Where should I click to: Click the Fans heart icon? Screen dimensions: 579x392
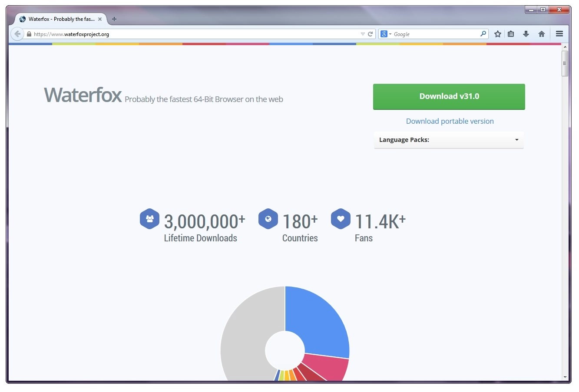coord(341,219)
